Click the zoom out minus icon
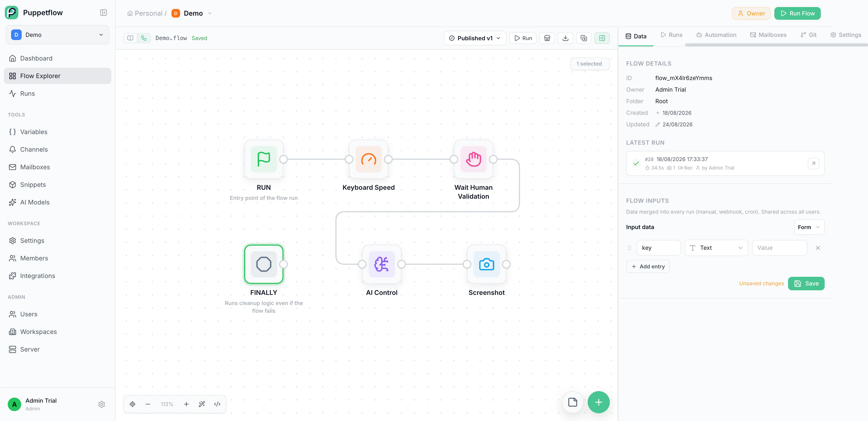The image size is (868, 421). point(148,404)
